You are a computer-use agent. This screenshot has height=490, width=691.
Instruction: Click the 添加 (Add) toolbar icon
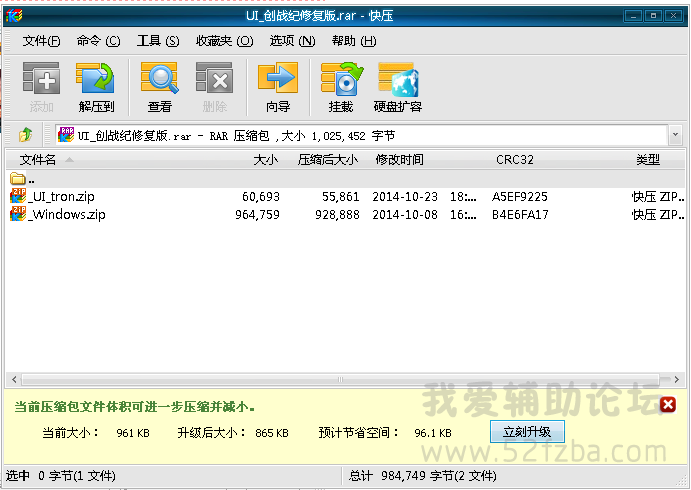(x=41, y=87)
